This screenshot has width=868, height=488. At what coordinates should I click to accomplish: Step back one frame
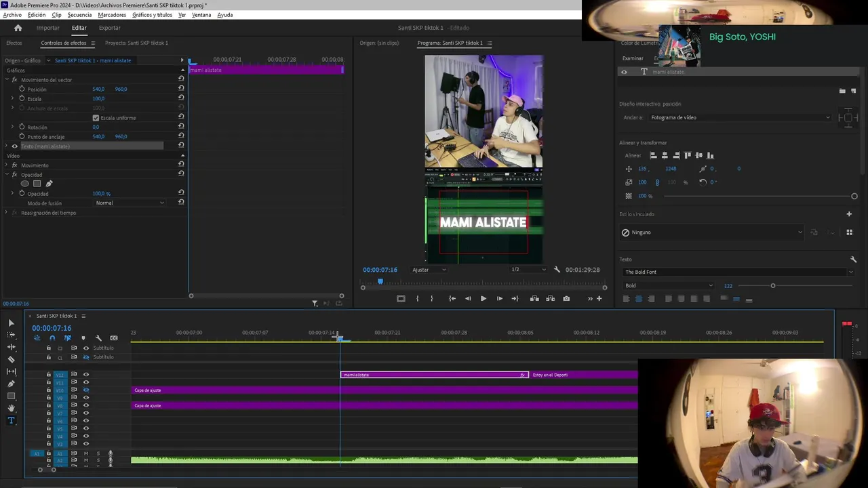pyautogui.click(x=467, y=298)
